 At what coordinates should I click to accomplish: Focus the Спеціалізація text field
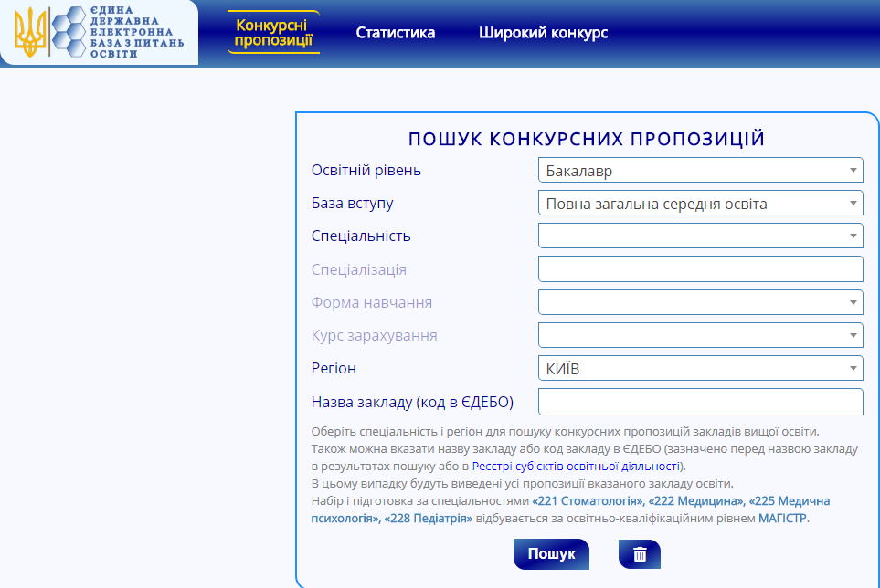coord(700,268)
